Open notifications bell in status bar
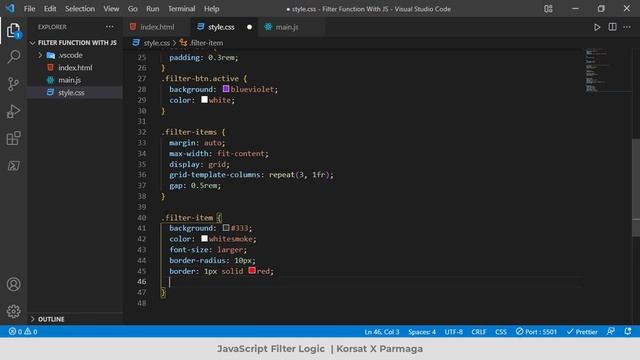This screenshot has width=640, height=360. tap(628, 331)
